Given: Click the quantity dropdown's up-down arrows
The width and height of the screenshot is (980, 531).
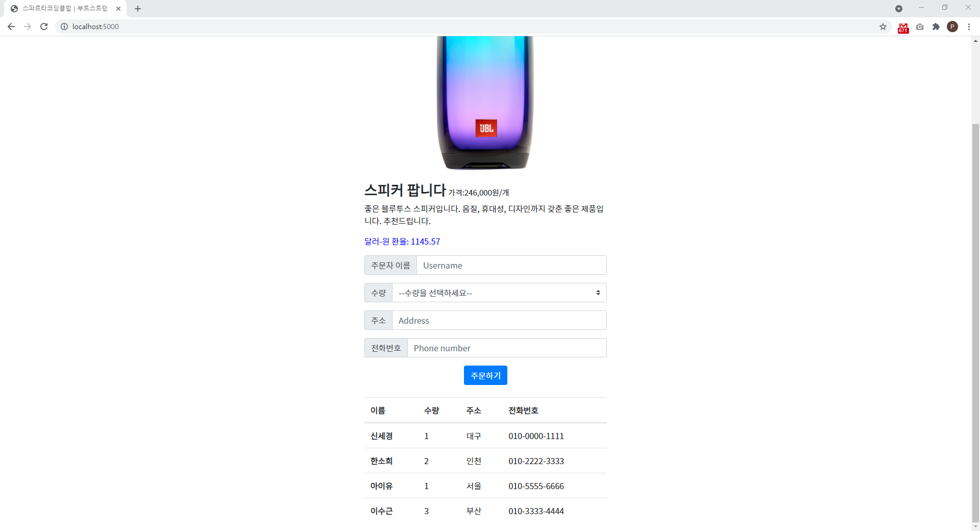Looking at the screenshot, I should coord(598,293).
